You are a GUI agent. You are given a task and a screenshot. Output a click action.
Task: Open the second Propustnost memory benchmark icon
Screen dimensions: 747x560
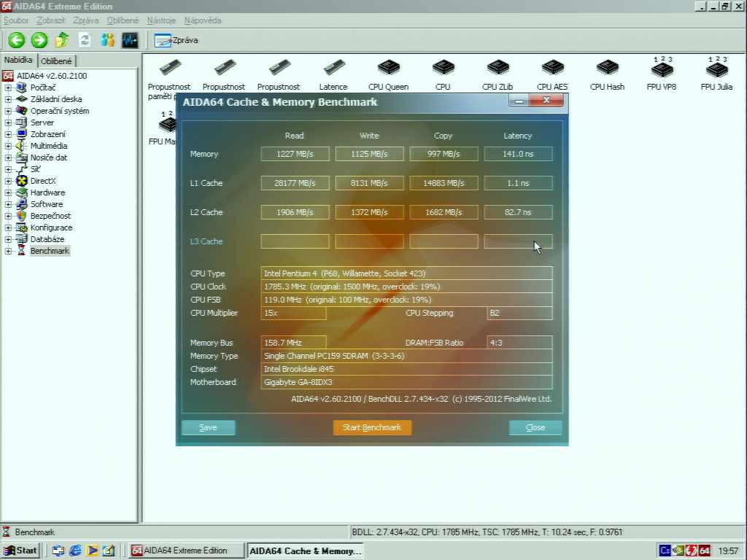click(224, 74)
